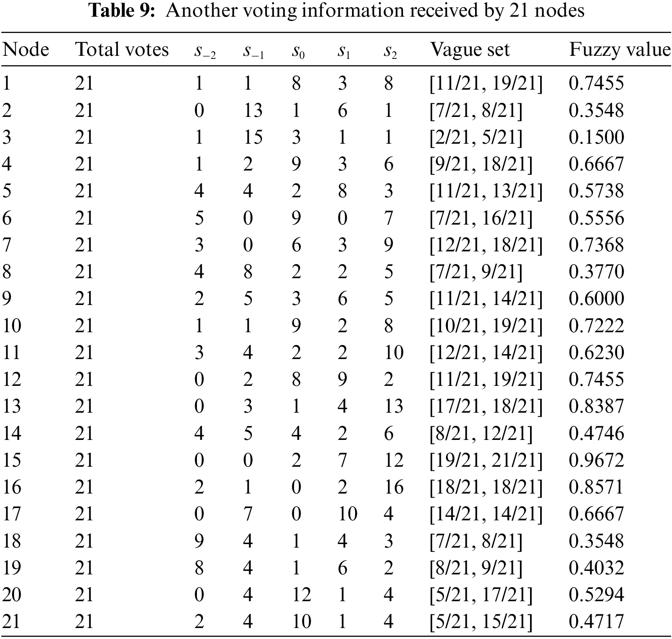Select fuzzy value 0.9672
The width and height of the screenshot is (672, 639).
point(596,460)
